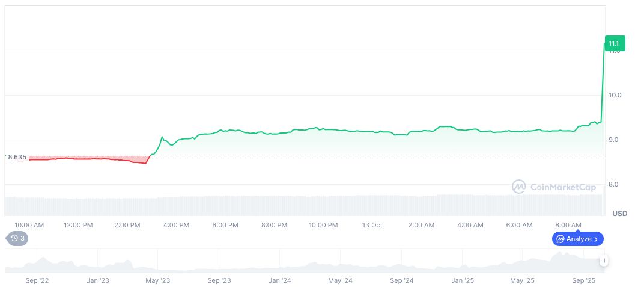This screenshot has height=287, width=644.
Task: Click the 4:00 PM time axis label
Action: click(x=177, y=225)
